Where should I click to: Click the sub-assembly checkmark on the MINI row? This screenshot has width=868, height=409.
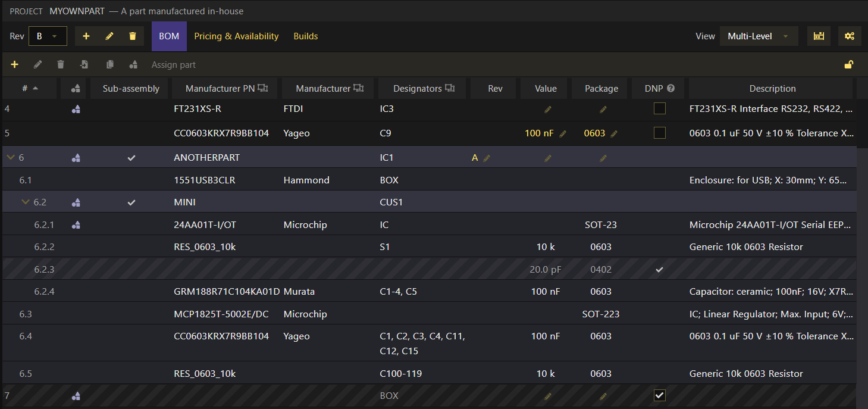(x=131, y=202)
